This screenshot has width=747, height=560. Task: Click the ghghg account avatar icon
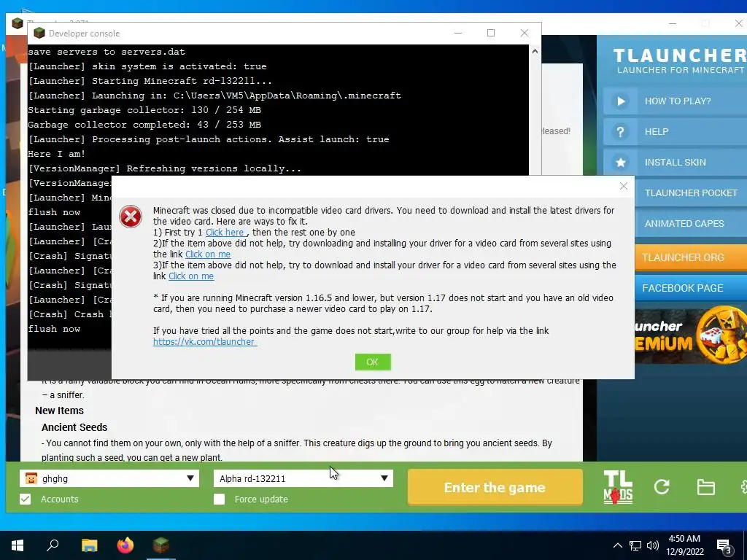[31, 478]
